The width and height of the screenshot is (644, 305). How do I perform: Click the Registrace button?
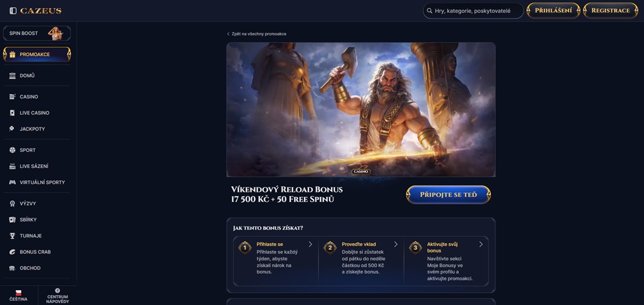[611, 11]
